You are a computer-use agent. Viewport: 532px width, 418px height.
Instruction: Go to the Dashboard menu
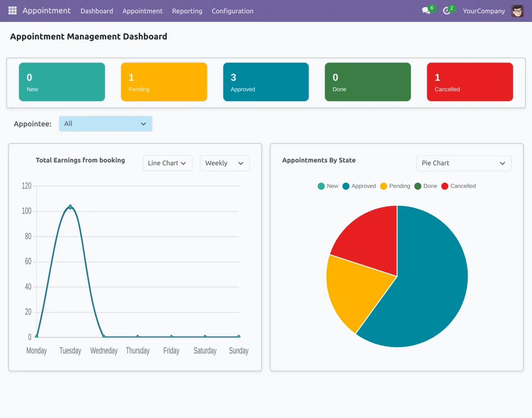[96, 11]
